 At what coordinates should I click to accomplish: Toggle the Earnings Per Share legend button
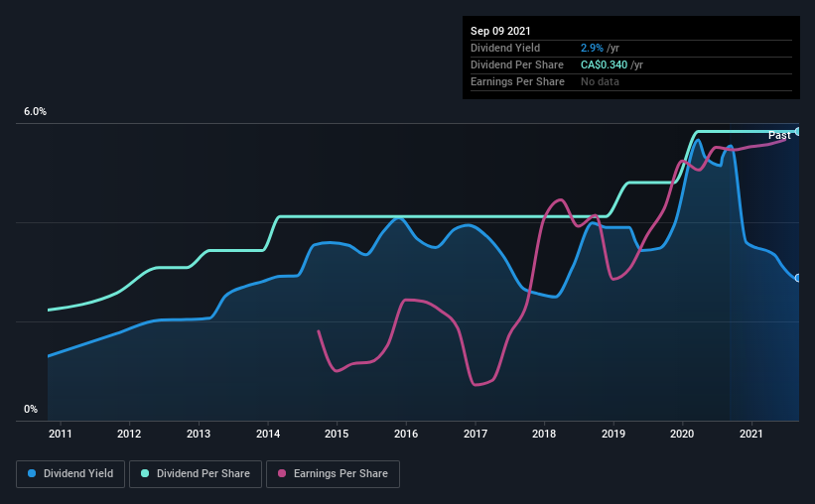coord(333,474)
